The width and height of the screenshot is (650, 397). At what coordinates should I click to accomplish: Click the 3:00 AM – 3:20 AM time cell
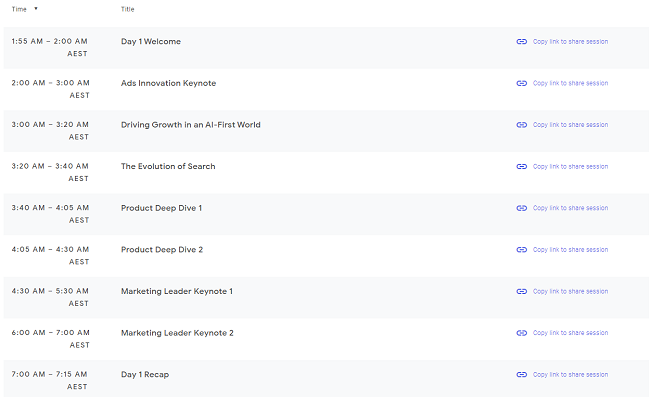pyautogui.click(x=50, y=131)
